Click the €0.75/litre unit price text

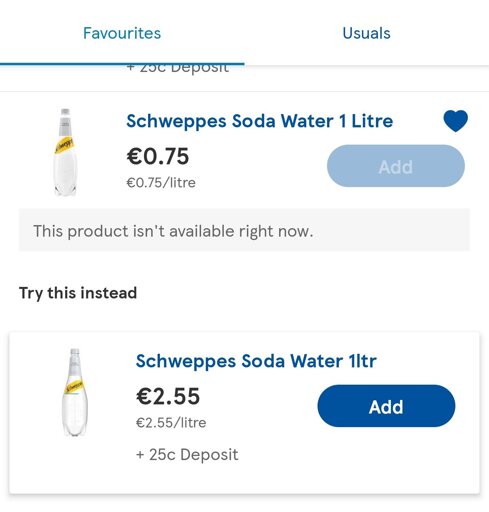161,183
